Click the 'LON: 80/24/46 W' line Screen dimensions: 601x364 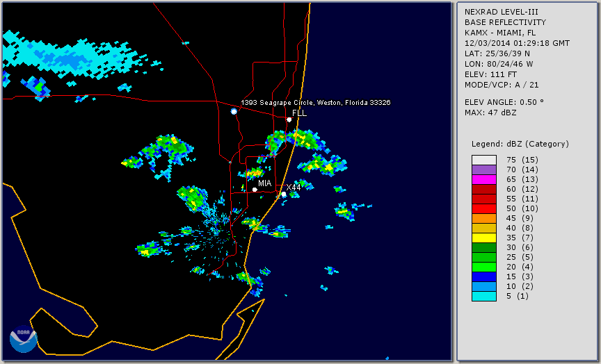coord(499,64)
